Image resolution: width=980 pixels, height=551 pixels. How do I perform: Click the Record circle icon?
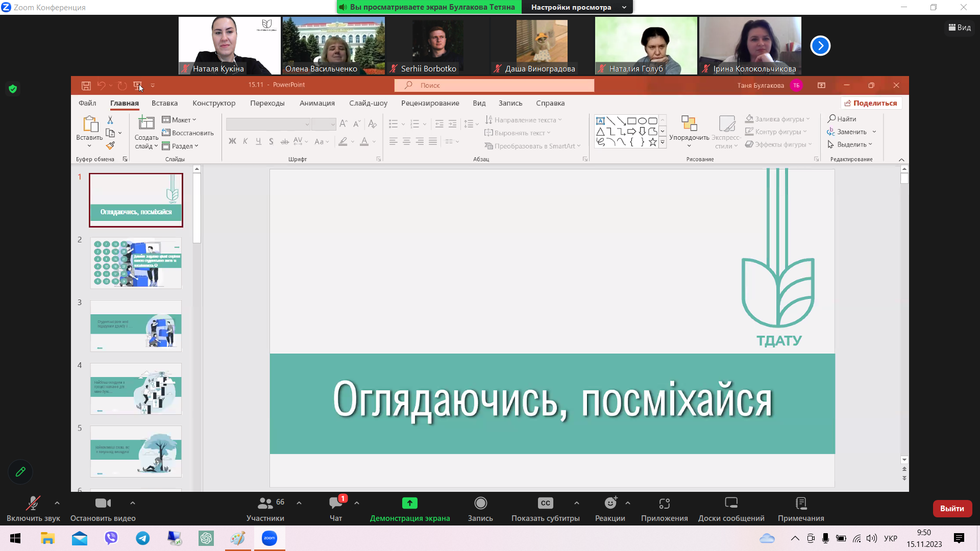click(480, 504)
